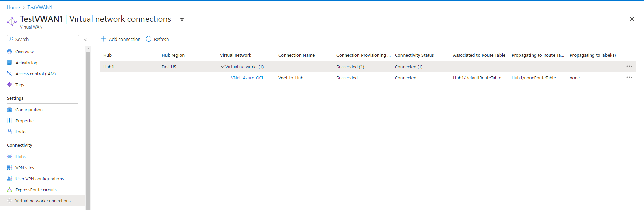Open User VPN configurations menu item
Screen dimensions: 644x210
(x=40, y=179)
